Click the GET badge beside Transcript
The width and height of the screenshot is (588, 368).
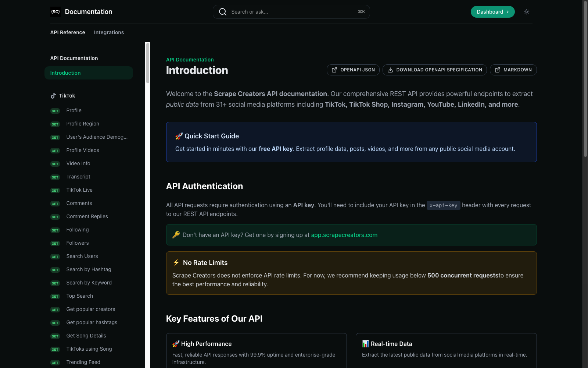point(55,177)
